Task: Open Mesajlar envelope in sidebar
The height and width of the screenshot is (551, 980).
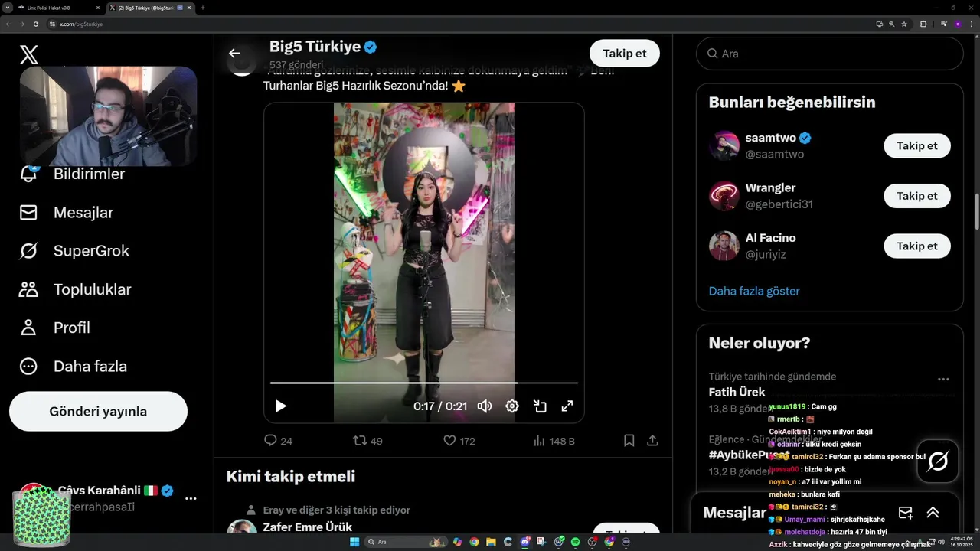Action: [28, 213]
